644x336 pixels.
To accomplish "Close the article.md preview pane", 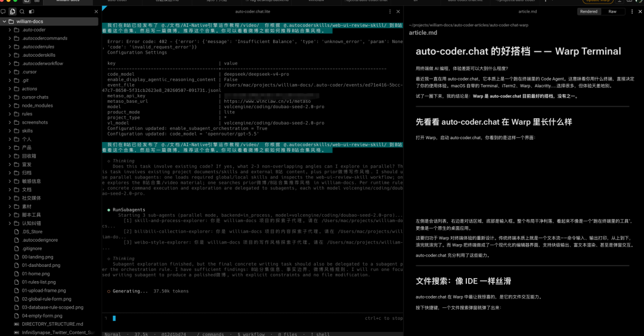I will click(x=640, y=11).
